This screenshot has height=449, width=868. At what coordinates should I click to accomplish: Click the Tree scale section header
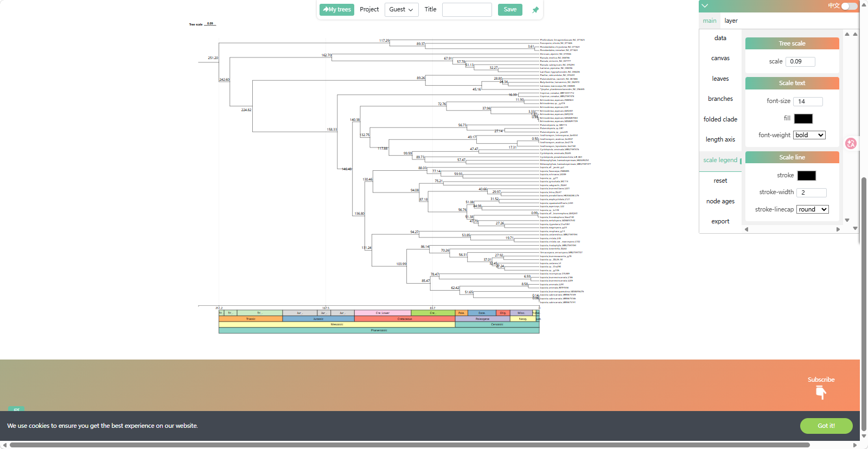coord(792,43)
